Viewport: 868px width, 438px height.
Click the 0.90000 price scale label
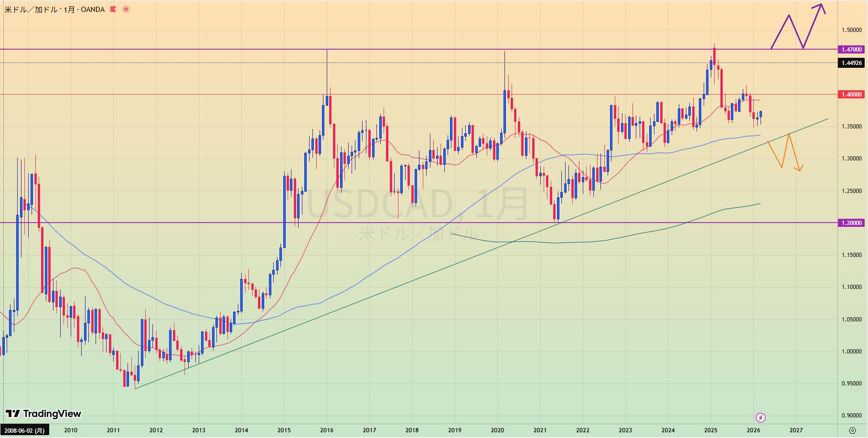click(851, 416)
